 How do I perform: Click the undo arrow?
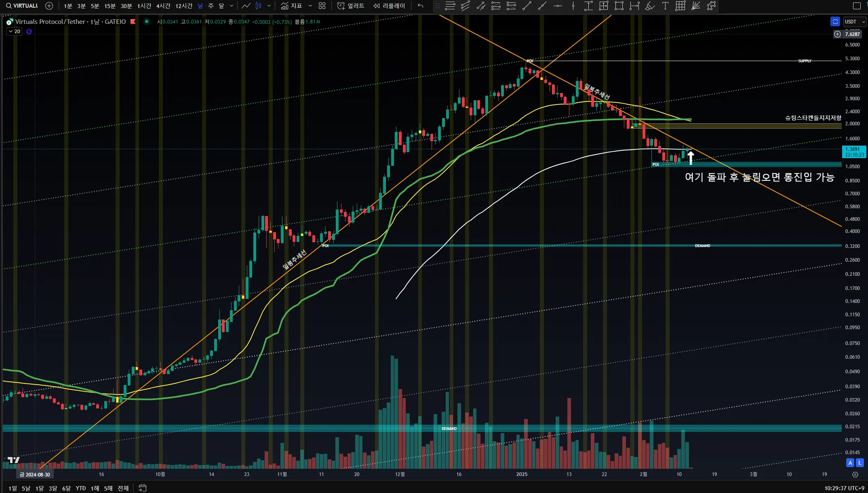[x=420, y=6]
